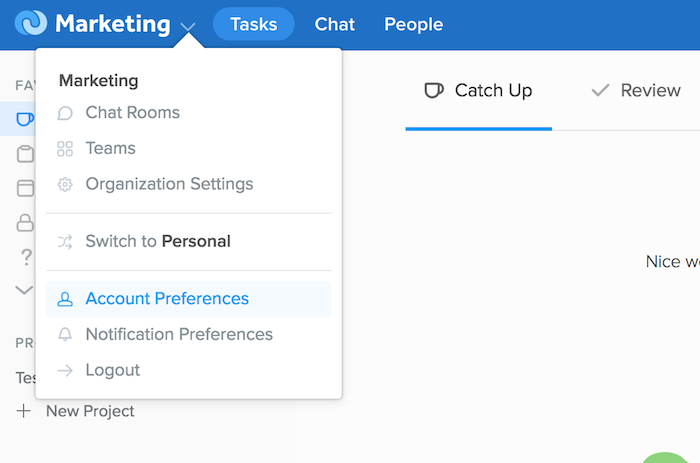Click the app logo beside Marketing
The width and height of the screenshot is (700, 463).
click(31, 22)
